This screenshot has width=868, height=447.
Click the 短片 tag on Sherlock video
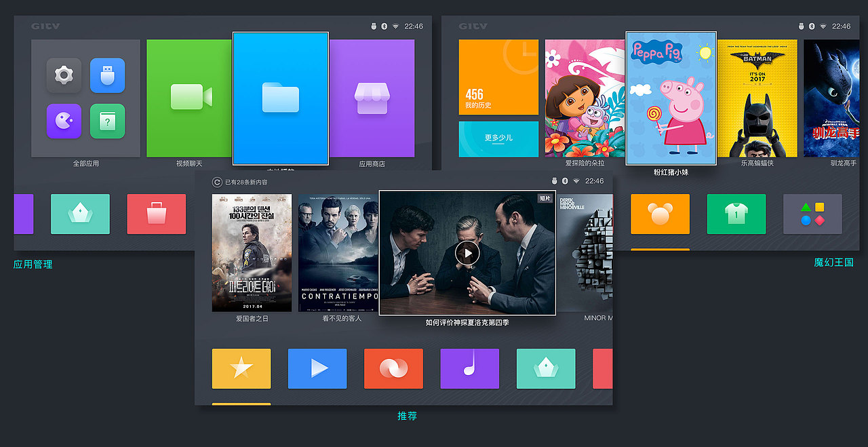(x=545, y=198)
